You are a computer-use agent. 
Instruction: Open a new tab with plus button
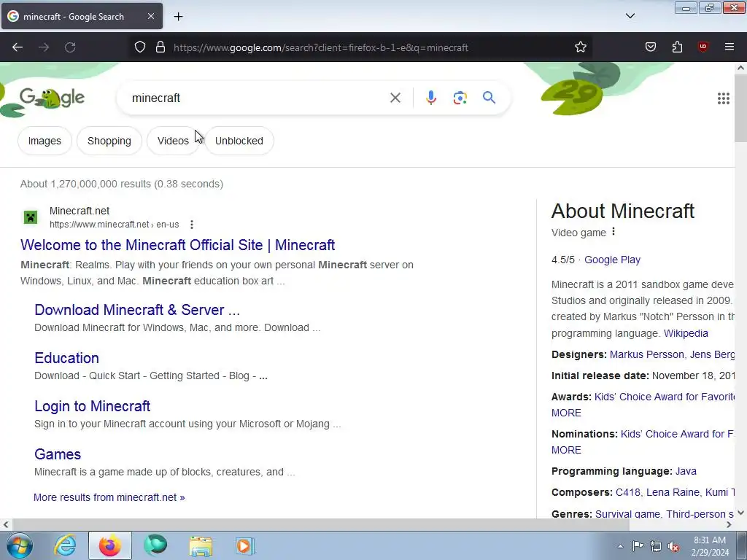coord(178,17)
